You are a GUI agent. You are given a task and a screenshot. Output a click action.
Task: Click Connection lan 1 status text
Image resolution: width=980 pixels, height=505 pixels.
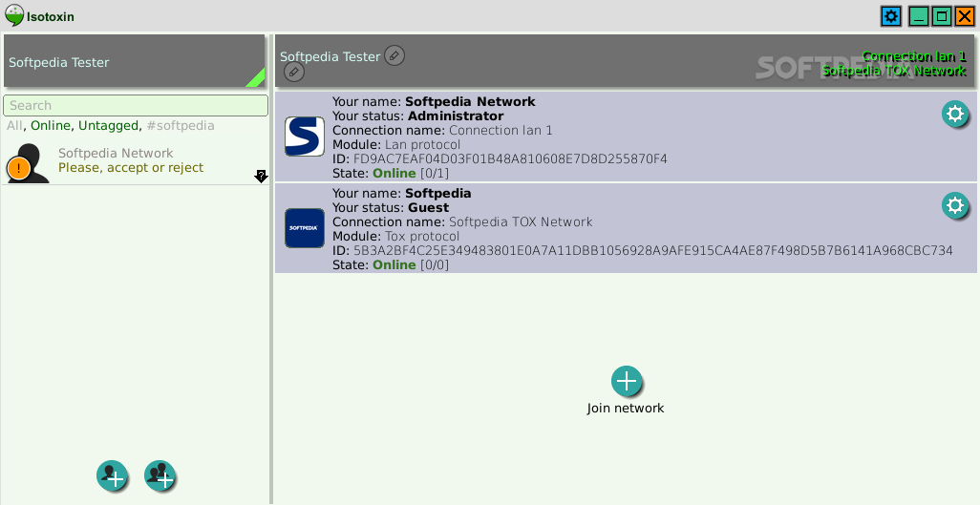tap(914, 56)
